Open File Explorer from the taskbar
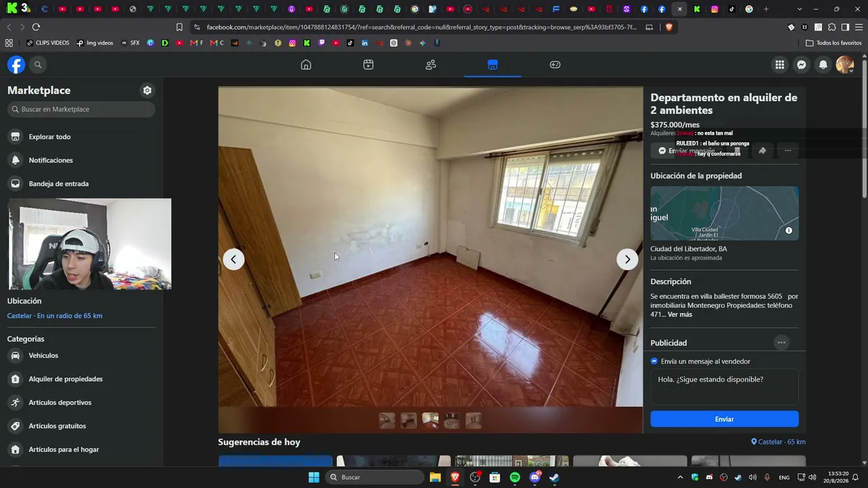The image size is (868, 488). coord(435,477)
